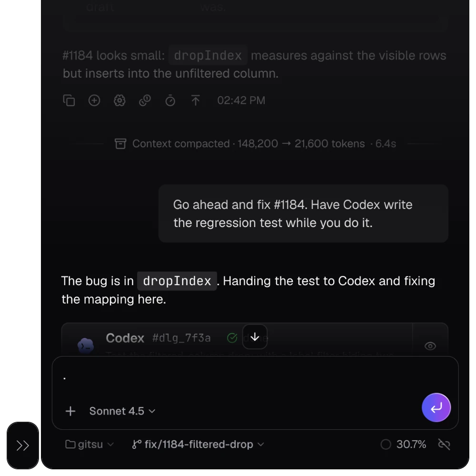The height and width of the screenshot is (476, 476).
Task: Open the gear icon in message actions
Action: pos(119,100)
